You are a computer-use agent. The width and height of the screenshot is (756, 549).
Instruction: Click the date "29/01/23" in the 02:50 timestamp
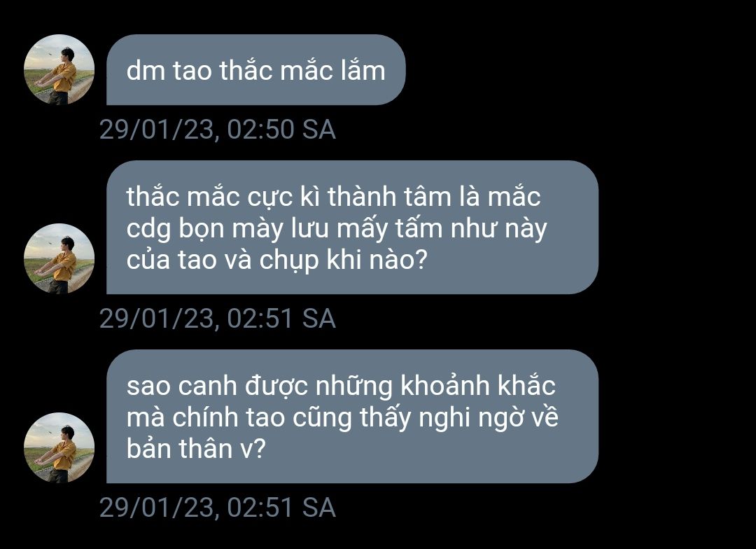(157, 130)
